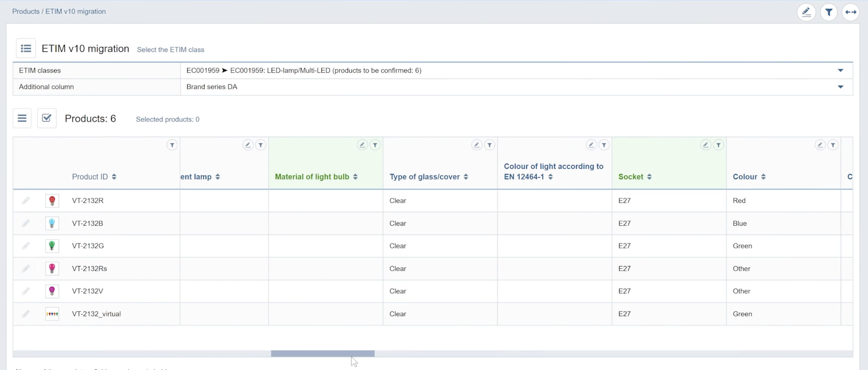This screenshot has height=370, width=868.
Task: Click the Other colour cell for VT-2132Rs
Action: click(x=783, y=268)
